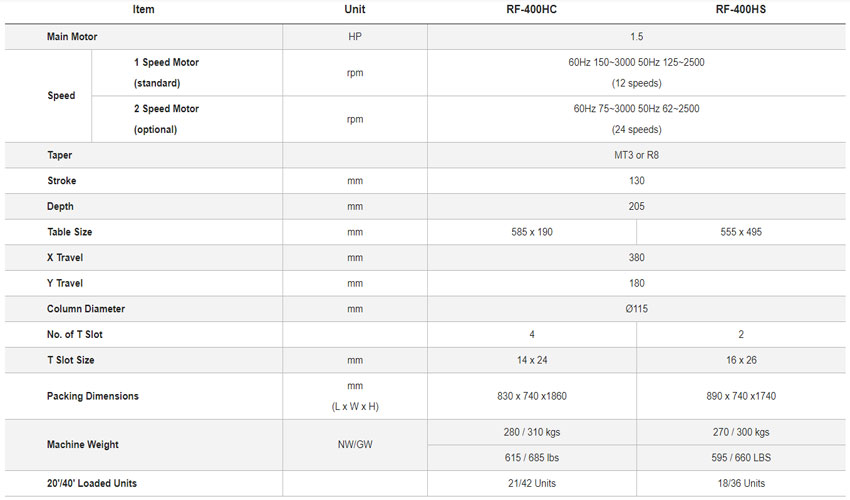Select the 555 x 495 table size cell
The image size is (850, 500).
pyautogui.click(x=741, y=232)
